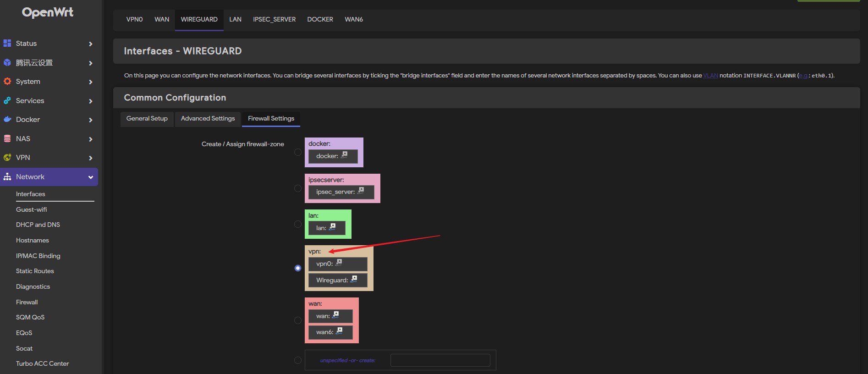Switch to the VPN0 interface tab
Image resolution: width=868 pixels, height=374 pixels.
(x=134, y=19)
